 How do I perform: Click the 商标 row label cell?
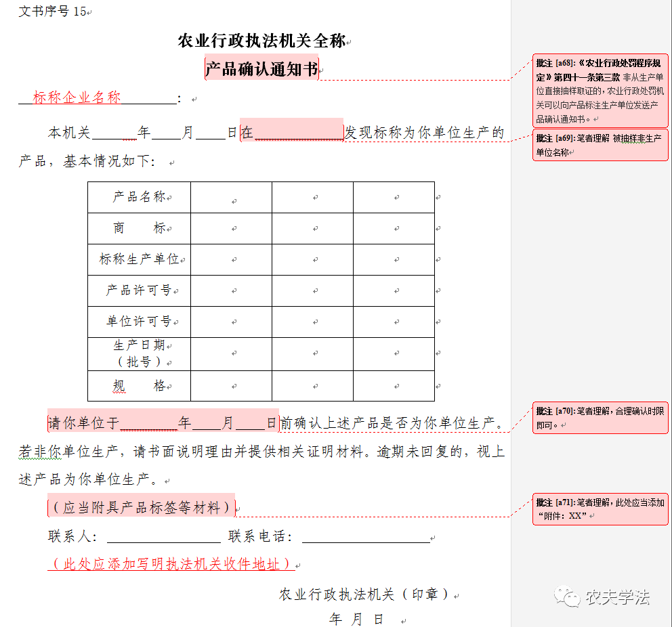click(139, 228)
